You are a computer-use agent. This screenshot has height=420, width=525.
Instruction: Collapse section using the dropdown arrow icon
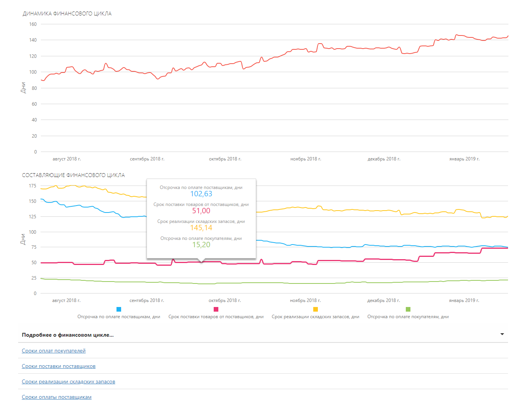(502, 334)
